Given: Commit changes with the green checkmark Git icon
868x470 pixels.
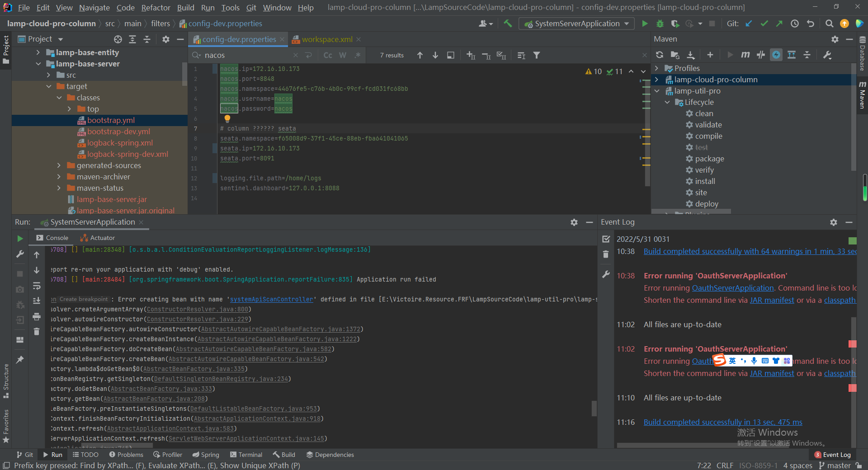Looking at the screenshot, I should [x=764, y=23].
